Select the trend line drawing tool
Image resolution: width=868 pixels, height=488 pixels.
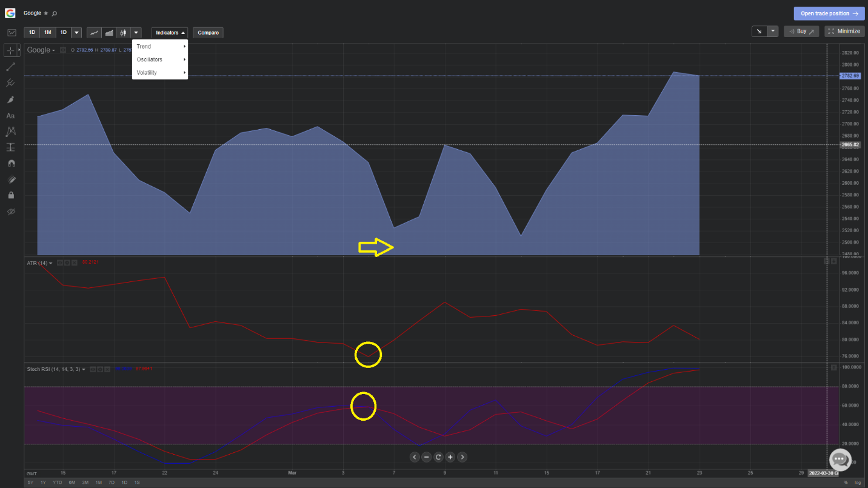[10, 67]
